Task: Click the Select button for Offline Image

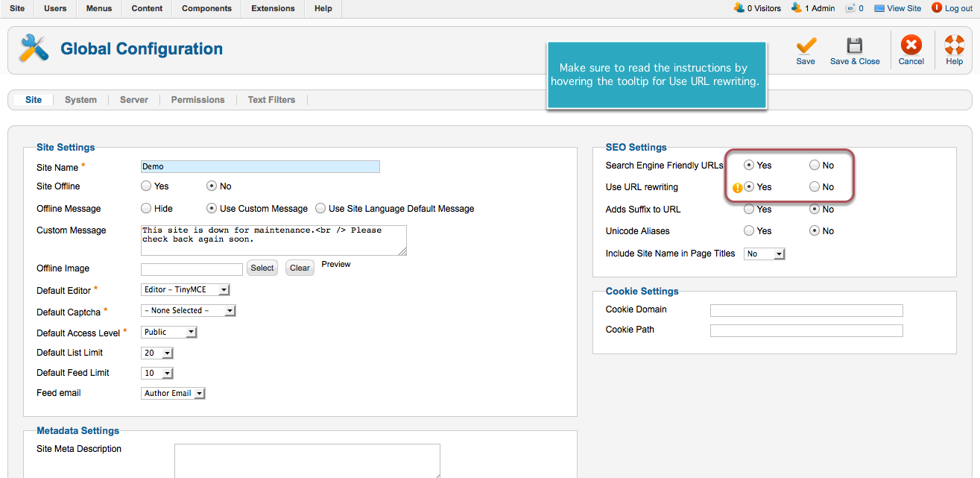Action: (262, 268)
